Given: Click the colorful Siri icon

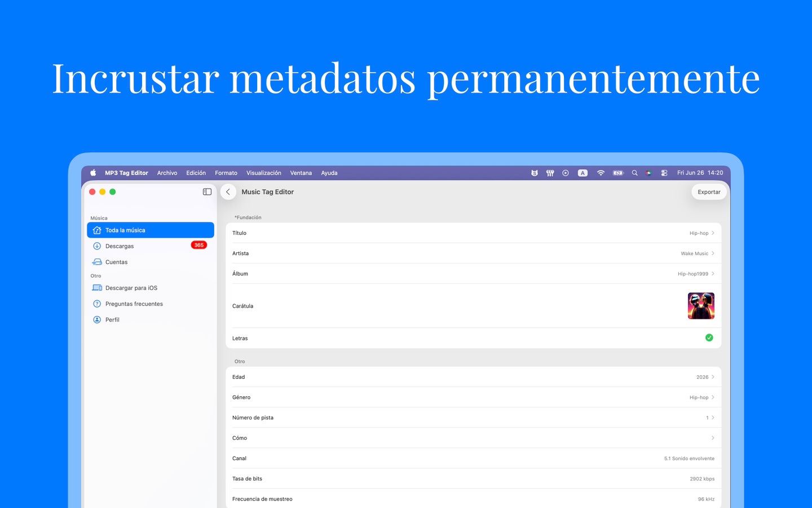Looking at the screenshot, I should click(x=649, y=173).
